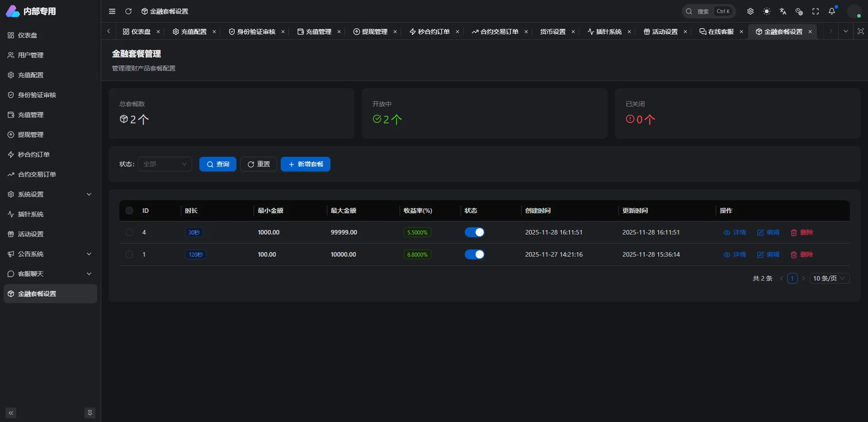
Task: Click 编辑 link for package ID 4
Action: point(769,232)
